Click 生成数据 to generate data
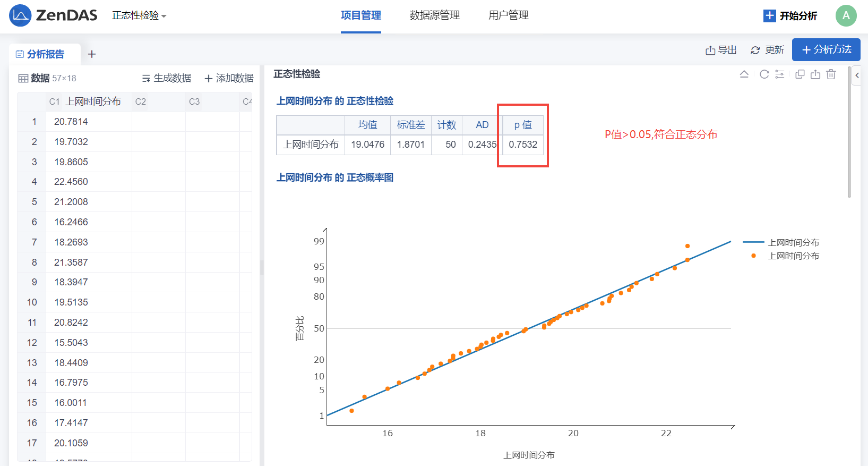Image resolution: width=868 pixels, height=466 pixels. [x=167, y=78]
